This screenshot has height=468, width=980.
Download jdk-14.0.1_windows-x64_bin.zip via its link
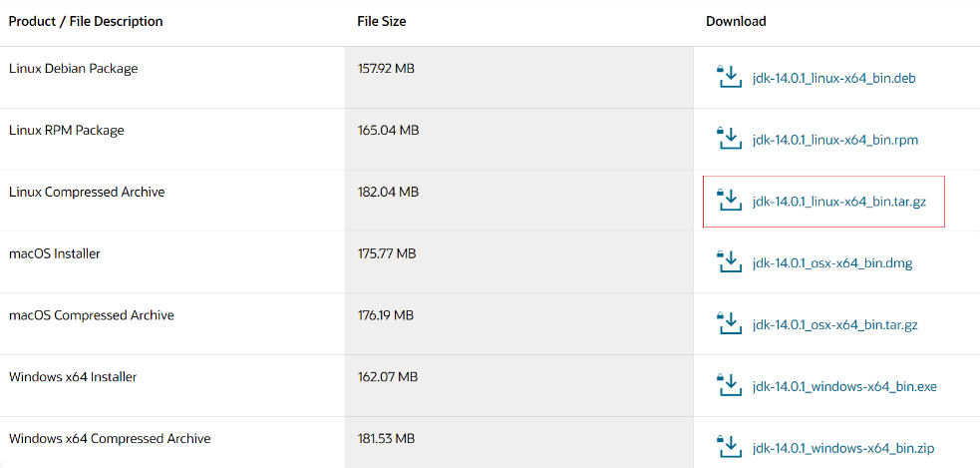click(843, 448)
